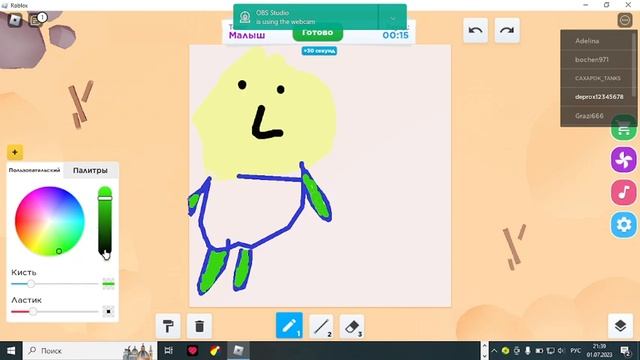
Task: Open the Roblox menu logo
Action: click(15, 20)
